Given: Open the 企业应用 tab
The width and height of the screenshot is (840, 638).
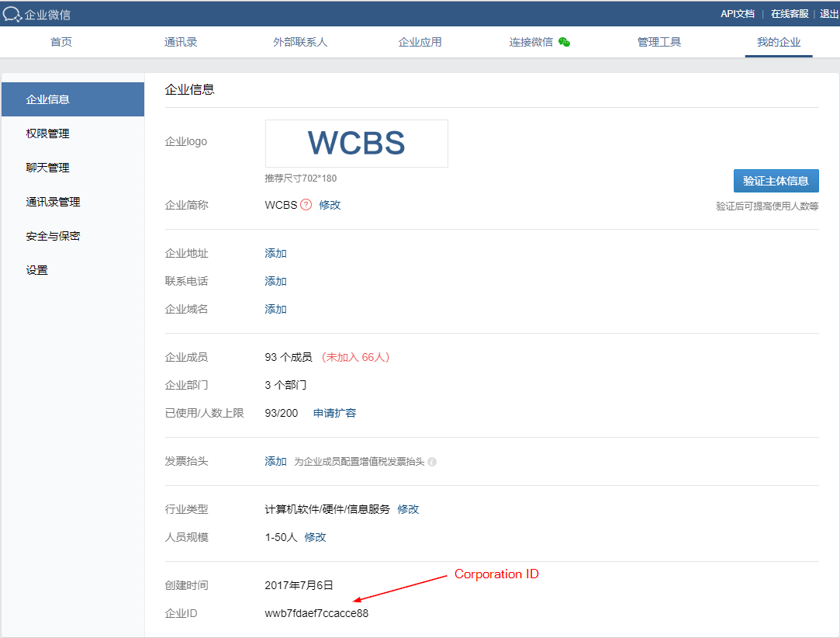Looking at the screenshot, I should [x=420, y=43].
